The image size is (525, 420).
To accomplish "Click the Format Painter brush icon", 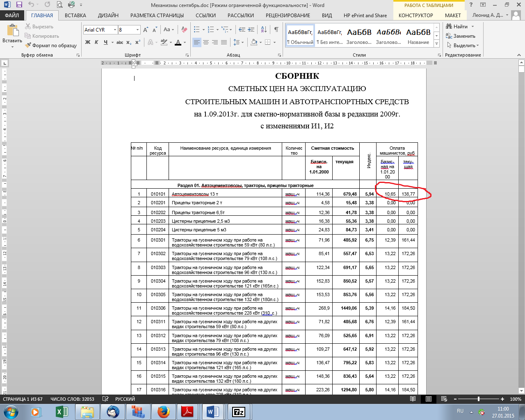I will (28, 46).
